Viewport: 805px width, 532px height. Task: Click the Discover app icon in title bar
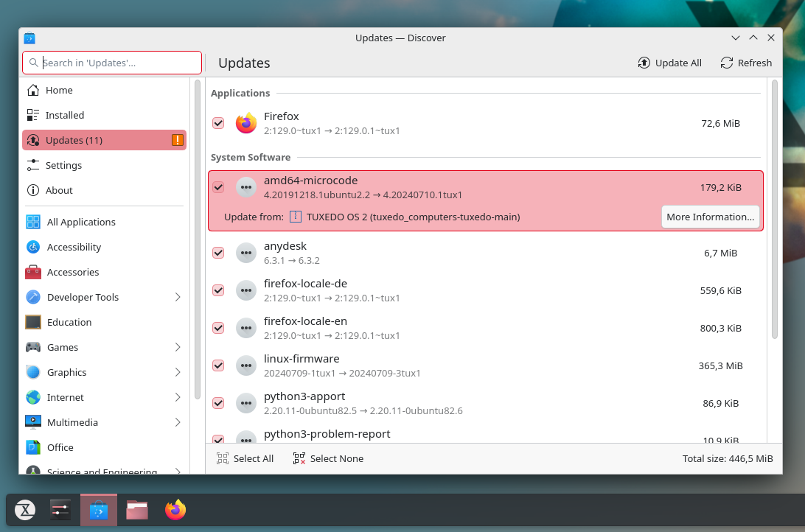pyautogui.click(x=29, y=38)
